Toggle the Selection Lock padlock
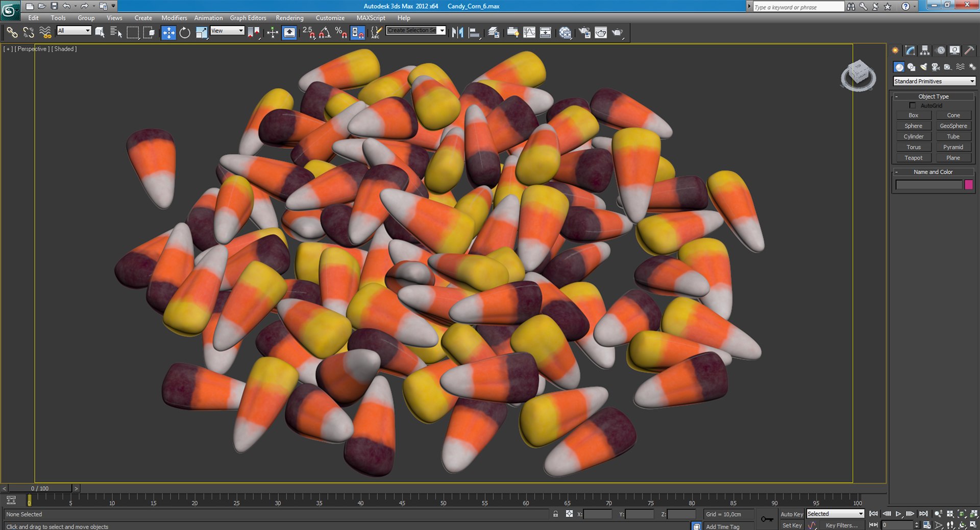 555,514
